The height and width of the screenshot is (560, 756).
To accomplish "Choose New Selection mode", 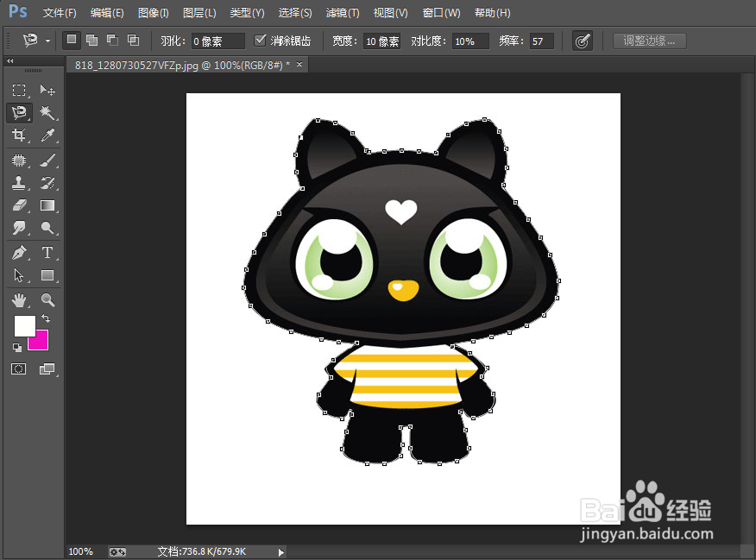I will click(x=72, y=40).
